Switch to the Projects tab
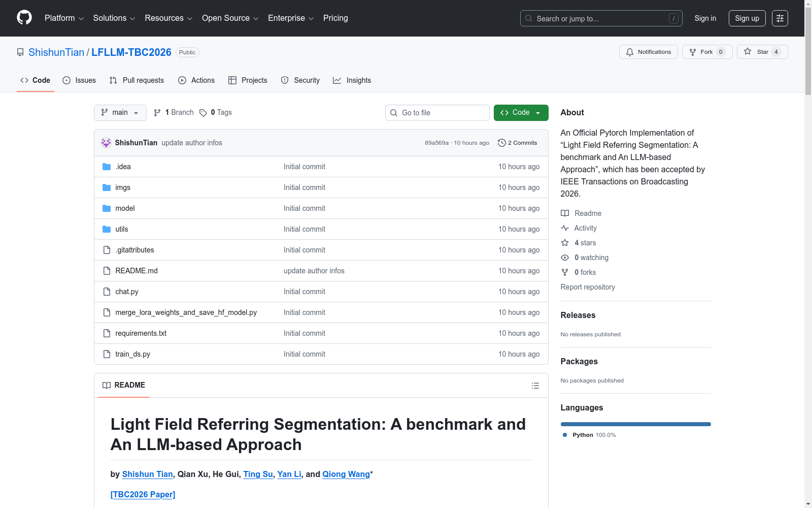This screenshot has width=812, height=508. coord(248,80)
